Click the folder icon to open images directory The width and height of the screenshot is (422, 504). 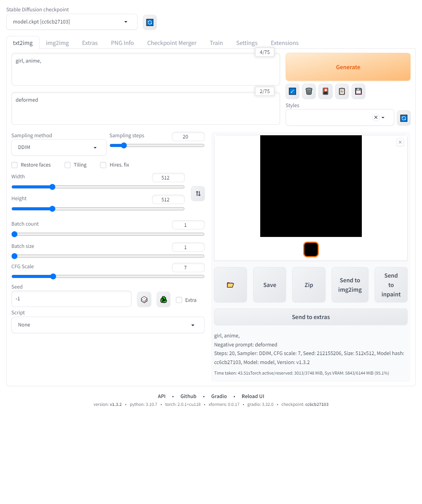coord(230,285)
